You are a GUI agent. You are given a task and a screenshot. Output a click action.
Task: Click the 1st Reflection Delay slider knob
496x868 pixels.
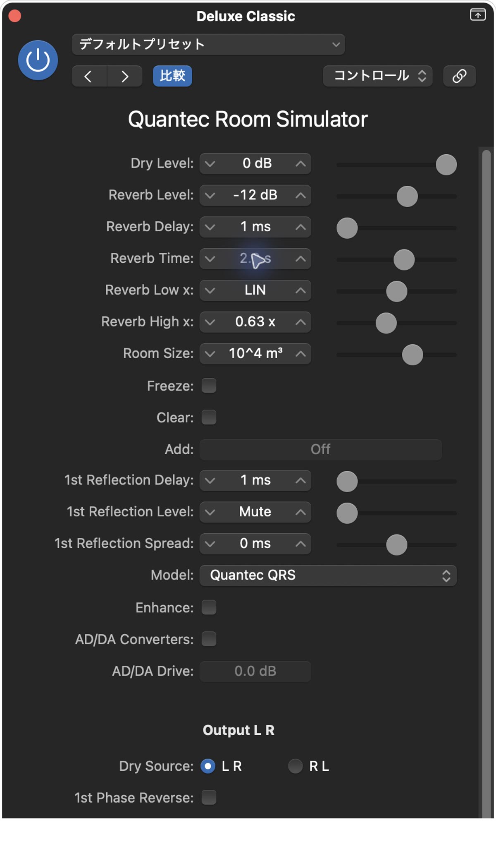point(347,482)
